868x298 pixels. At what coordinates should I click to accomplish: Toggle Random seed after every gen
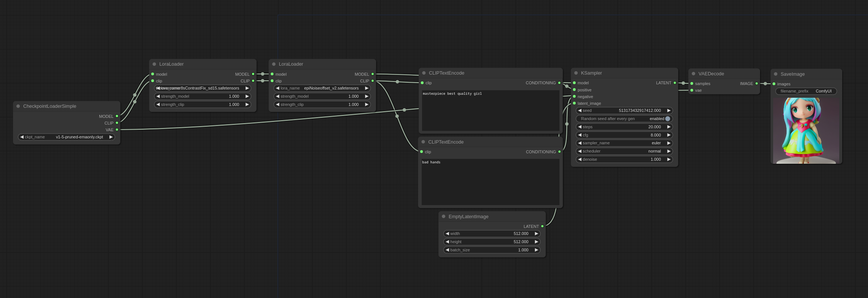coord(667,119)
